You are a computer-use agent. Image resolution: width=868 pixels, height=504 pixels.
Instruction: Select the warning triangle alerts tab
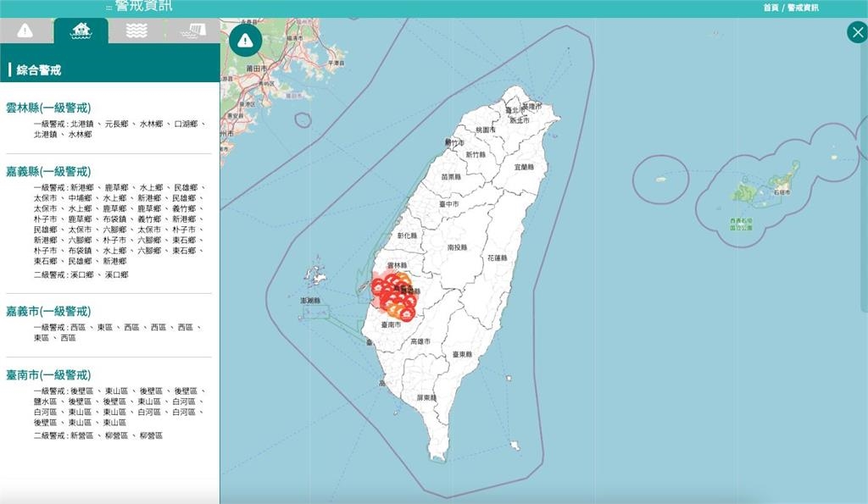point(25,33)
